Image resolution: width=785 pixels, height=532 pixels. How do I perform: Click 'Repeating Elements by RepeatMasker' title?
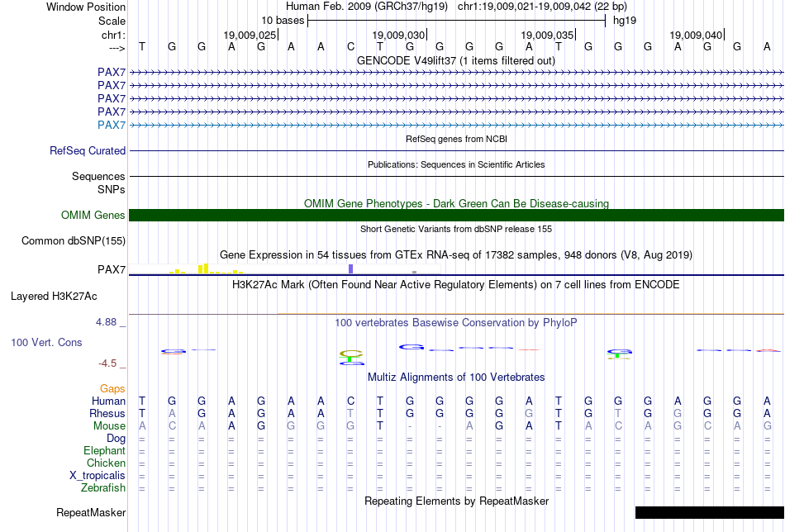457,501
